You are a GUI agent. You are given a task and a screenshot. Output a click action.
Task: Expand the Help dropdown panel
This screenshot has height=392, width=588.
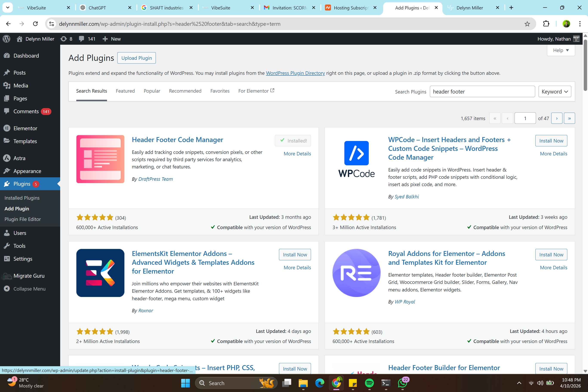click(x=561, y=50)
